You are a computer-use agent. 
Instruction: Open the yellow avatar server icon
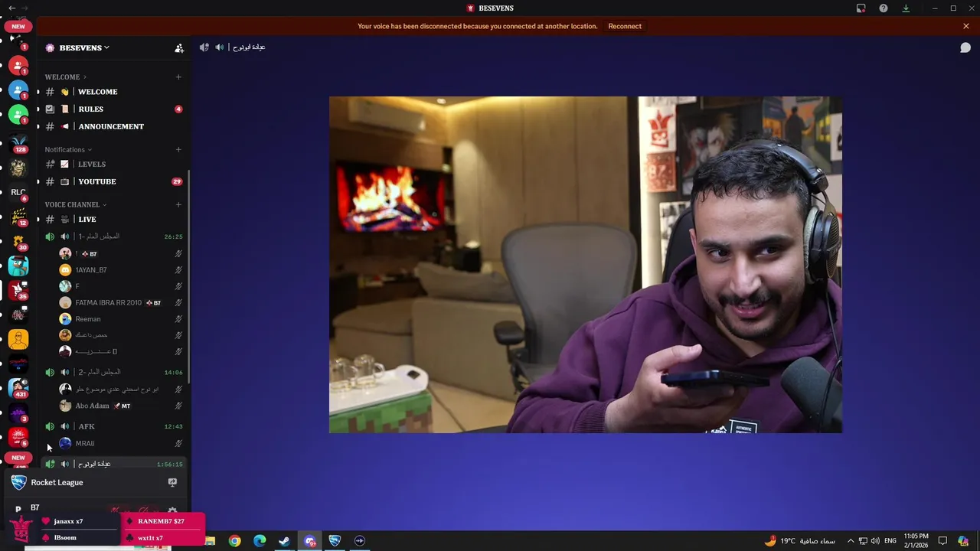(18, 339)
